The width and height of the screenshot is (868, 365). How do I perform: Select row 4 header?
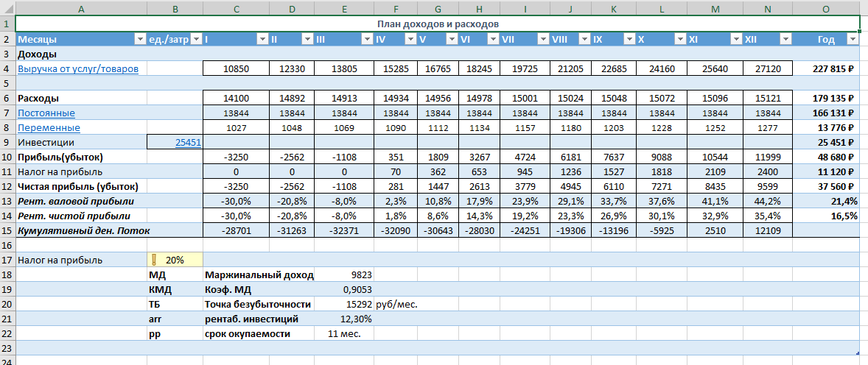7,69
